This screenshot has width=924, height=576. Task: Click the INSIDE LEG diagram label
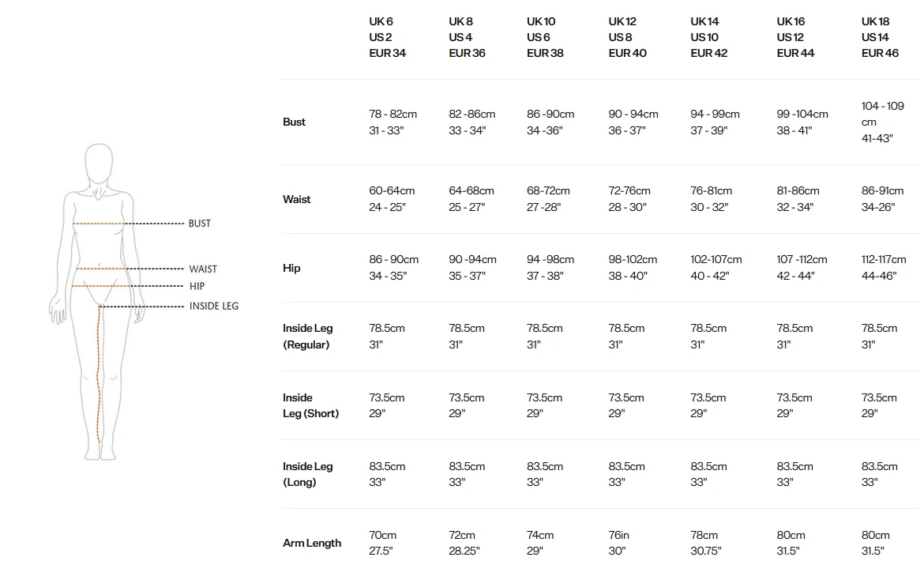coord(214,307)
